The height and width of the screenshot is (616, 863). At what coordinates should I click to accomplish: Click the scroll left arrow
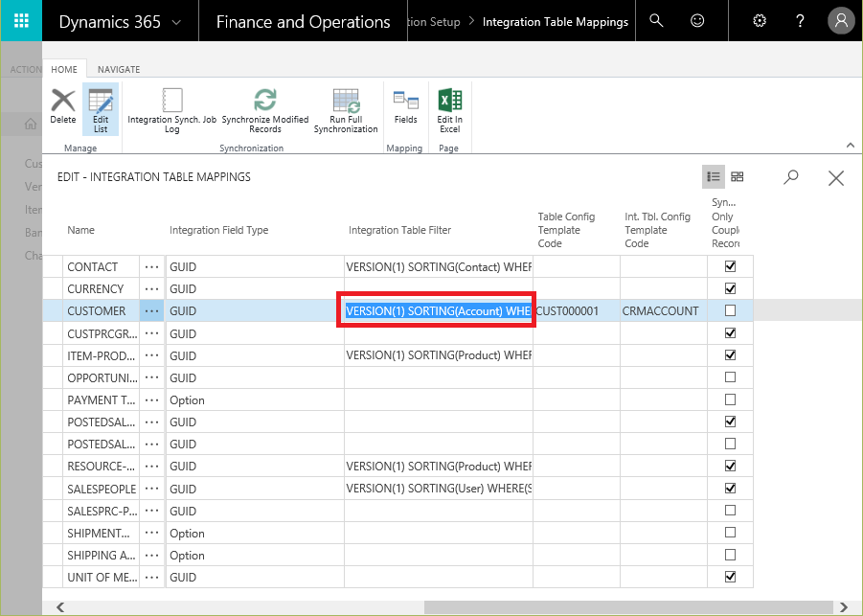point(60,607)
